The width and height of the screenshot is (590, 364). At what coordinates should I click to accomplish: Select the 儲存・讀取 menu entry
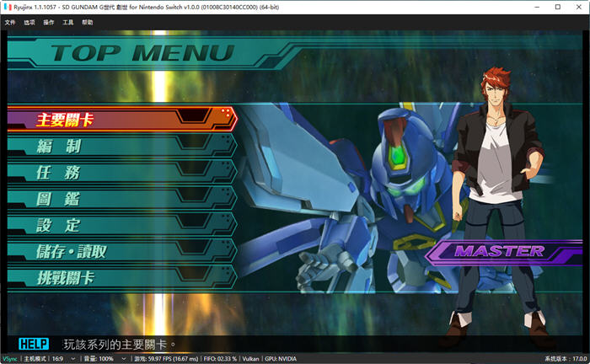click(x=122, y=251)
